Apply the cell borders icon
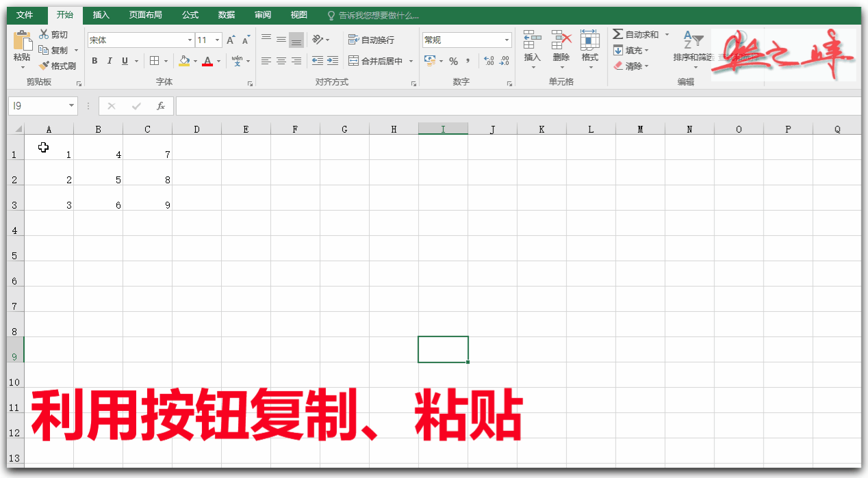This screenshot has width=868, height=478. (154, 61)
